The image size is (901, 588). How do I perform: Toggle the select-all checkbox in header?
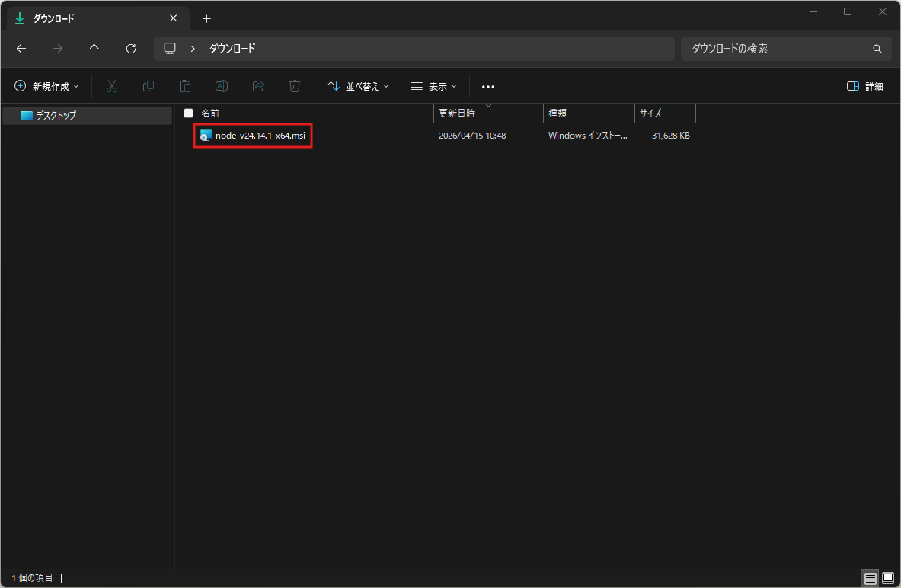pyautogui.click(x=189, y=113)
